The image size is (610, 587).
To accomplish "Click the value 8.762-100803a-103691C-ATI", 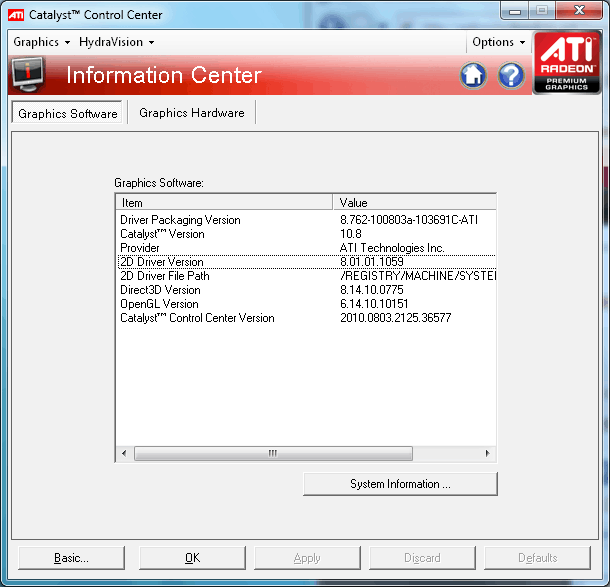I will click(x=409, y=220).
